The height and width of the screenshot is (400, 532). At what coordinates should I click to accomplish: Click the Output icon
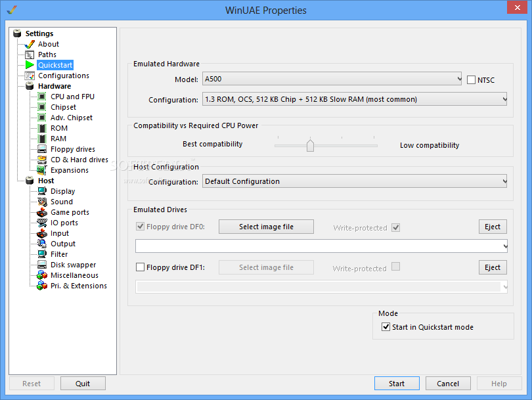click(x=42, y=244)
